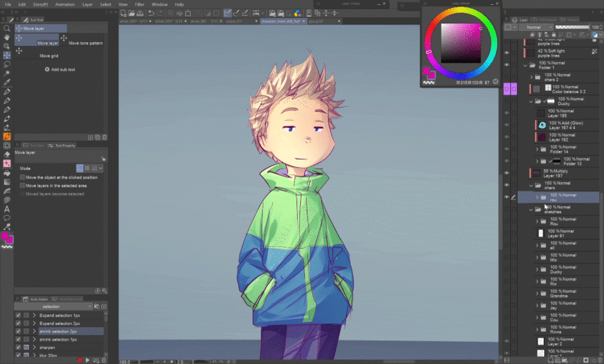This screenshot has height=364, width=604.
Task: Select the Lasso selection tool
Action: [6, 64]
